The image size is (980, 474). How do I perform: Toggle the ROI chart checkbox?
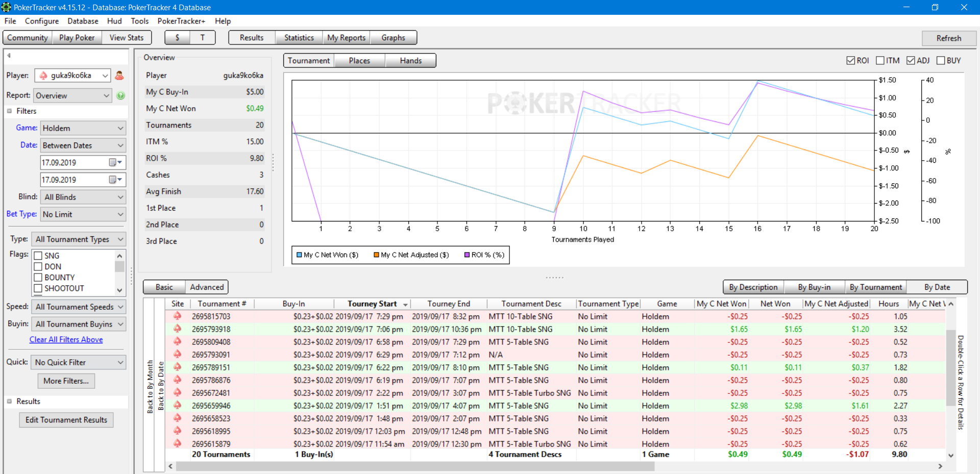tap(850, 61)
